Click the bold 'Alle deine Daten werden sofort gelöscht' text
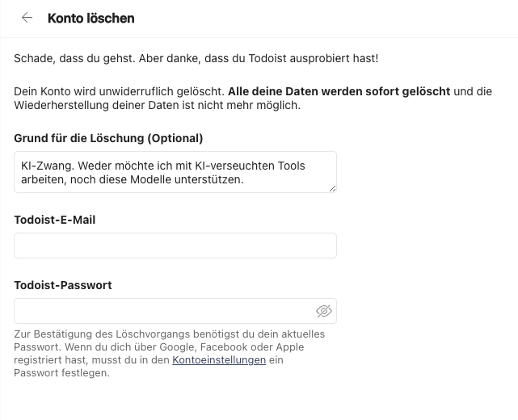This screenshot has height=420, width=518. (339, 91)
